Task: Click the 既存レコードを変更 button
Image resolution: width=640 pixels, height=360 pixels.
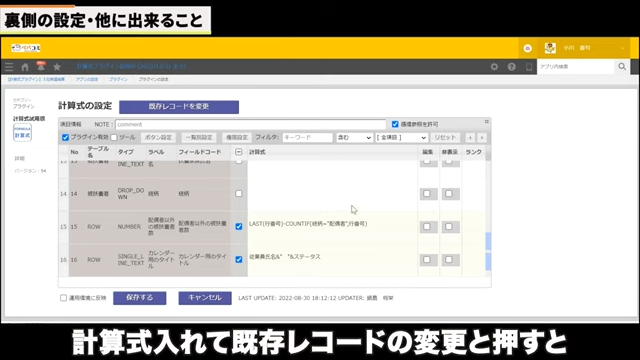Action: point(179,107)
